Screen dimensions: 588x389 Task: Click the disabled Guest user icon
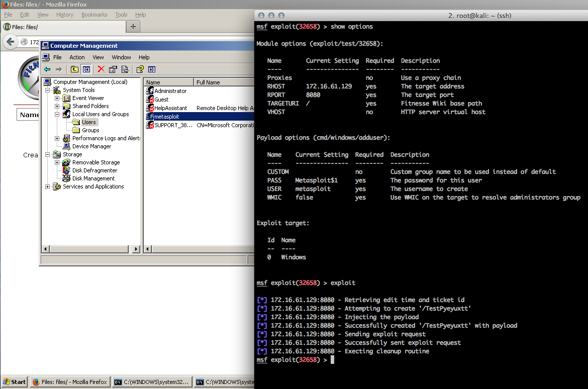150,100
